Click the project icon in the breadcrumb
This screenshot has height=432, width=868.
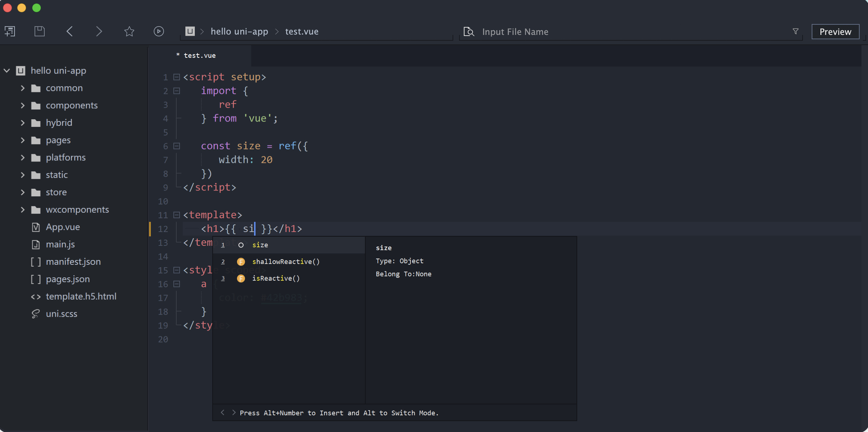tap(190, 31)
